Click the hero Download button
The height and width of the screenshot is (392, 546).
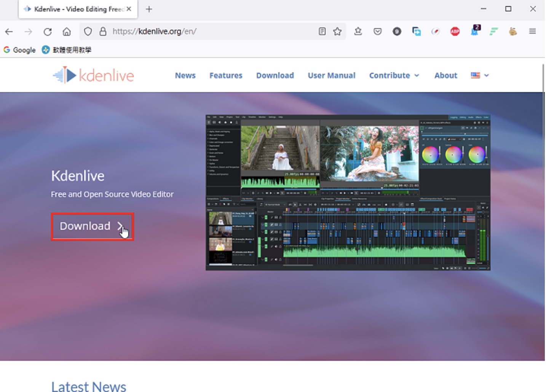point(93,226)
